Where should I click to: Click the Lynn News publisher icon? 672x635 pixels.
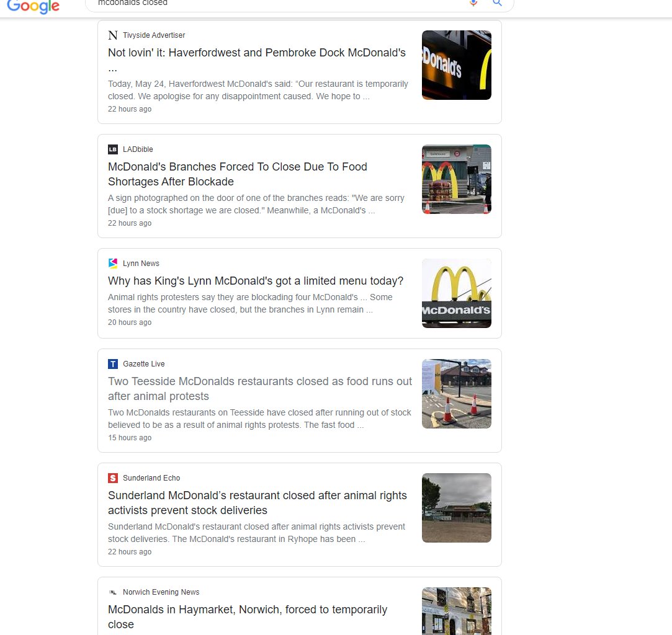click(113, 263)
